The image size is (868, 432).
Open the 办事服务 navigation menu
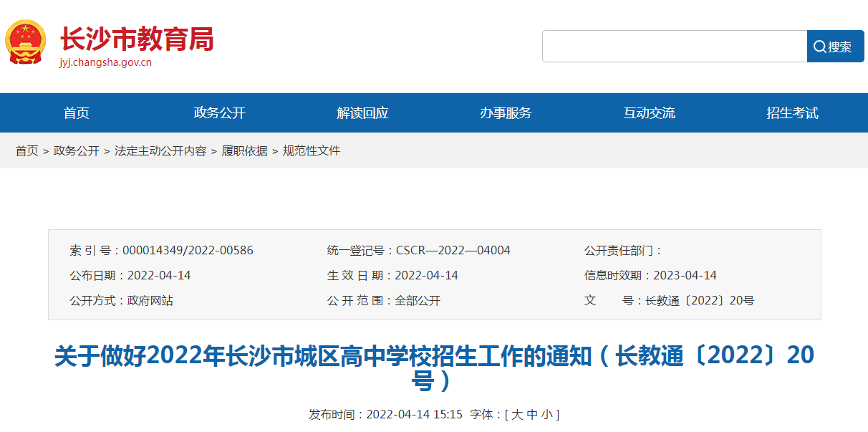tap(506, 112)
